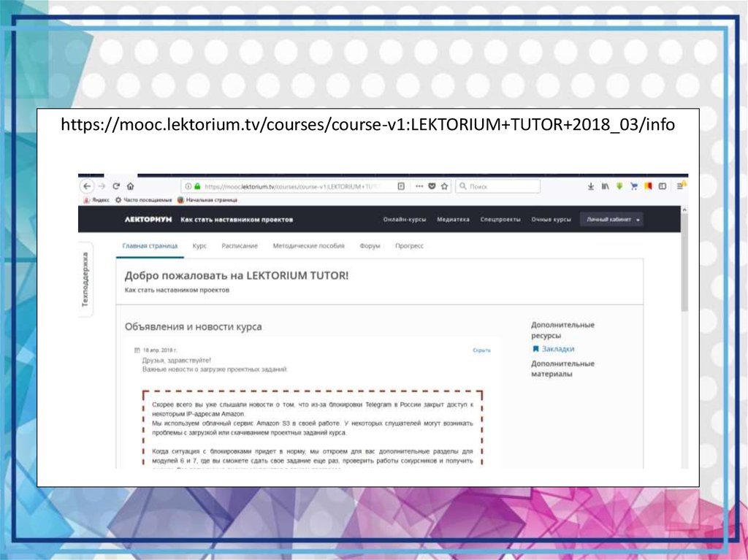The width and height of the screenshot is (748, 560).
Task: Click the 18 апр. 2018 г. date text
Action: [160, 350]
